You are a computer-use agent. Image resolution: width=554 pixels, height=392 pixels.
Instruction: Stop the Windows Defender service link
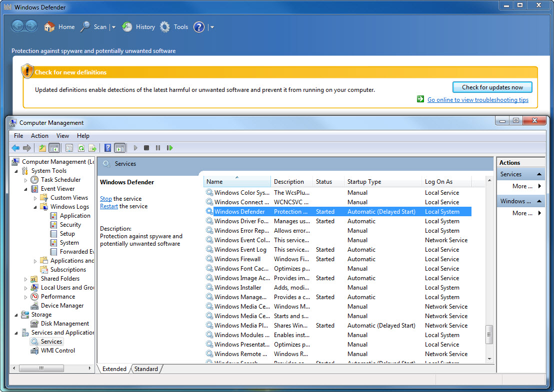tap(105, 199)
